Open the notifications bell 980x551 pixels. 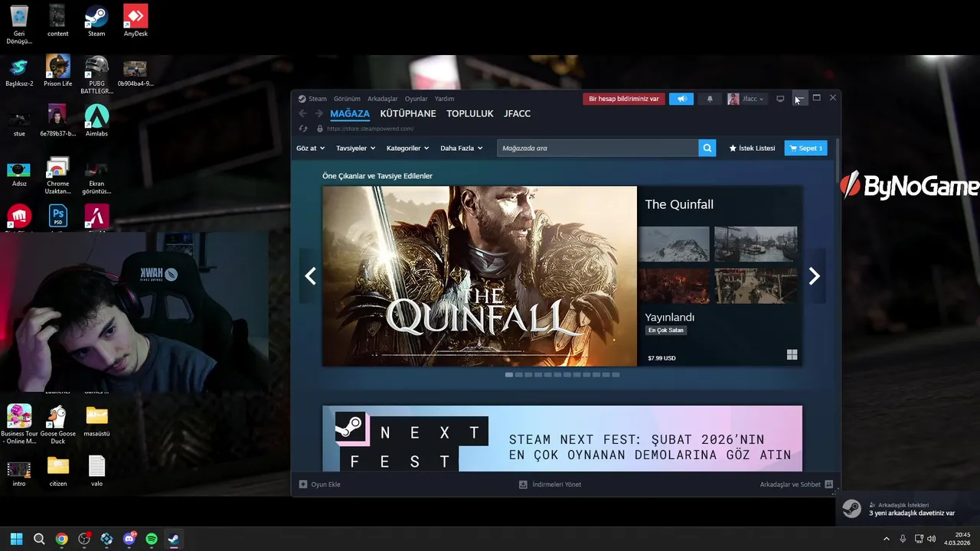[710, 99]
